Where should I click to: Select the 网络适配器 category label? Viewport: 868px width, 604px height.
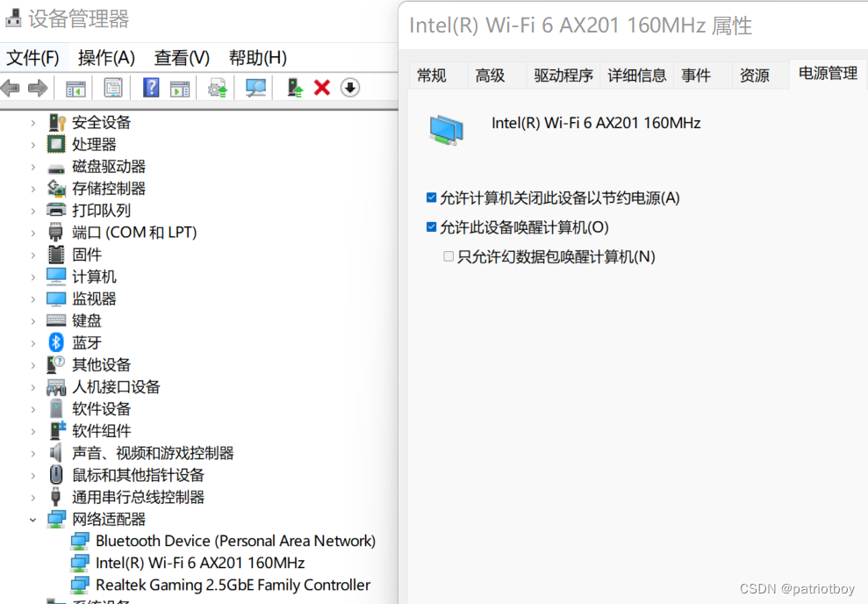[109, 520]
